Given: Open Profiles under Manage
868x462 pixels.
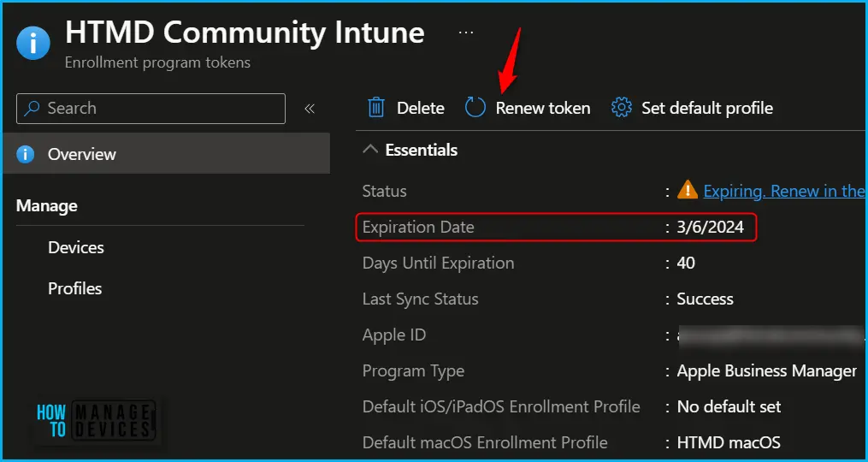Looking at the screenshot, I should (74, 288).
